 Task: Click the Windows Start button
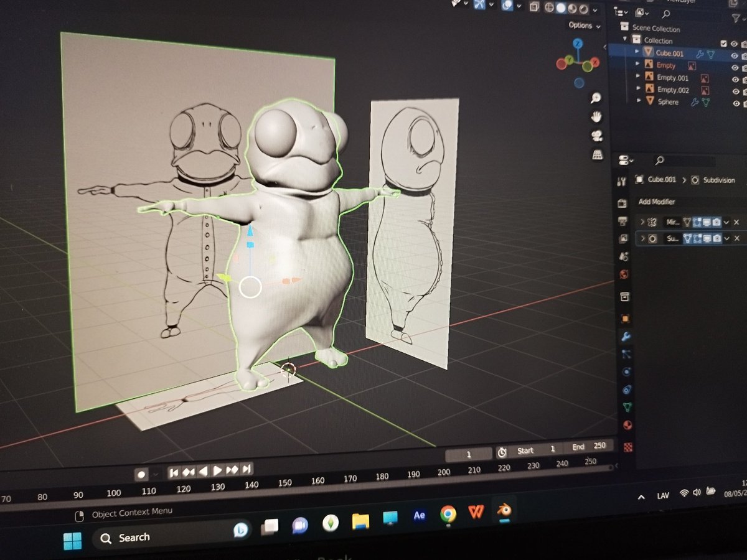click(x=72, y=541)
